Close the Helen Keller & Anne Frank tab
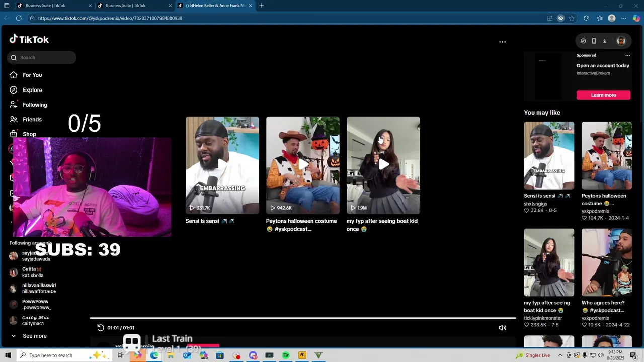 (250, 6)
